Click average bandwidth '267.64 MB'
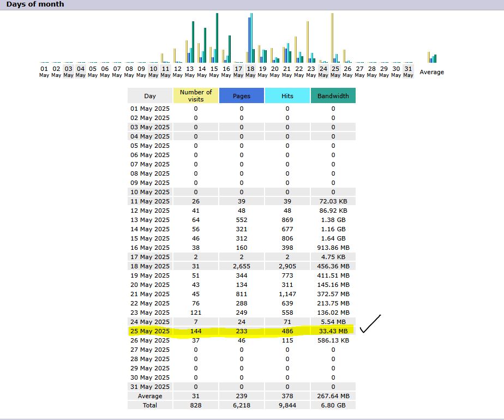 click(333, 396)
